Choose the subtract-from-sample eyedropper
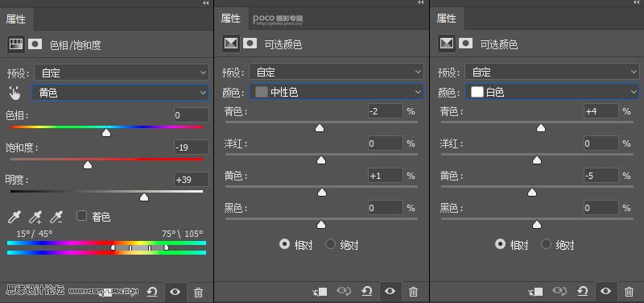644x303 pixels. click(x=56, y=216)
